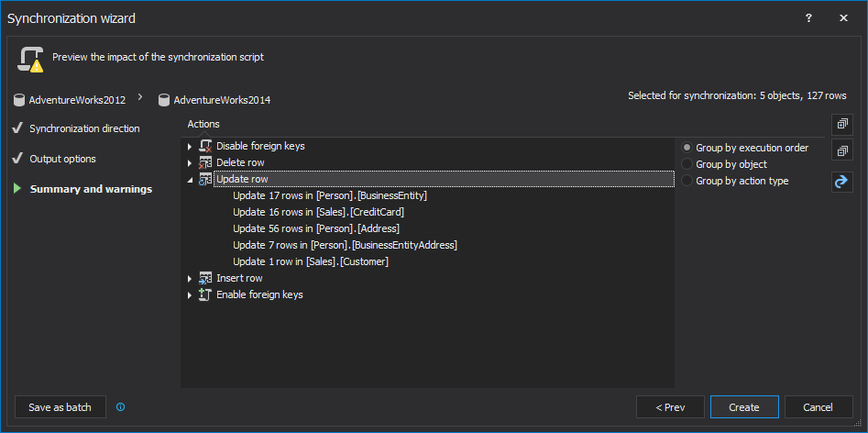Click the Expand all actions icon
The height and width of the screenshot is (433, 868).
pyautogui.click(x=841, y=124)
